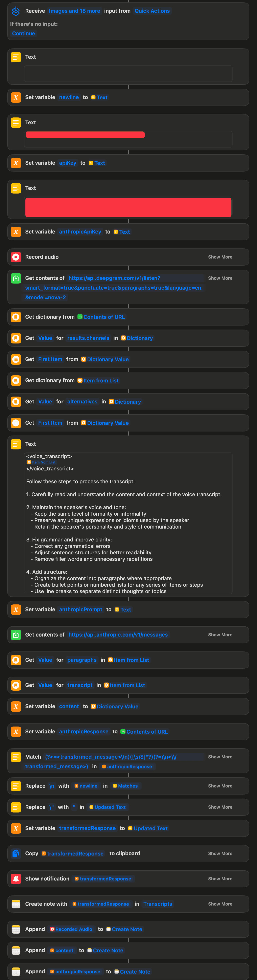Click the Receive input shortcut icon
This screenshot has height=980, width=257.
point(16,11)
